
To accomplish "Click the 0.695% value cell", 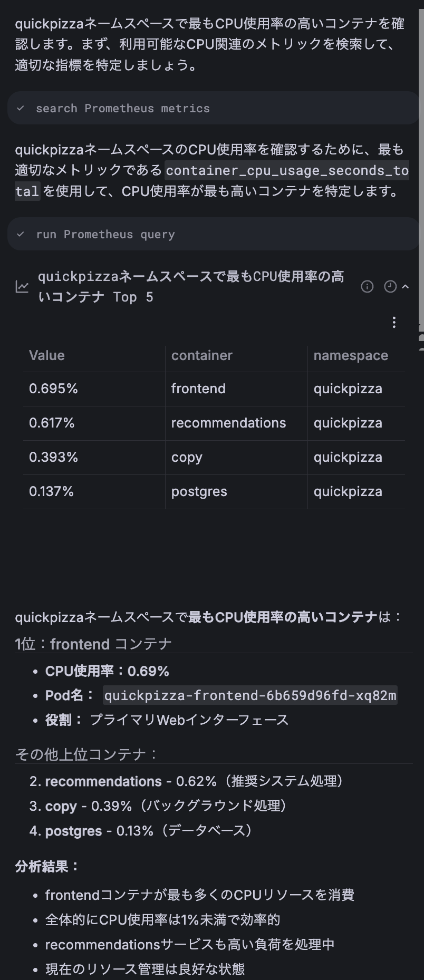I will pos(53,389).
